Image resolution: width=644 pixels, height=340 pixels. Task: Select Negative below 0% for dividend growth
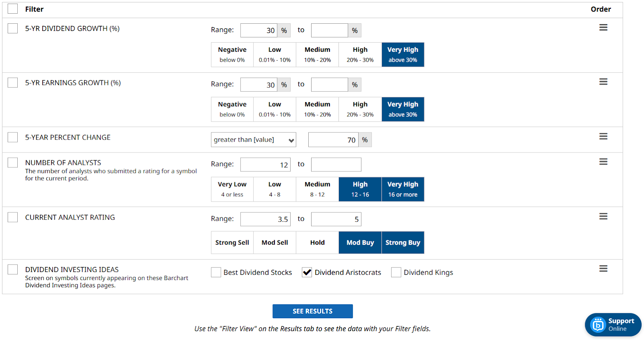[x=232, y=55]
